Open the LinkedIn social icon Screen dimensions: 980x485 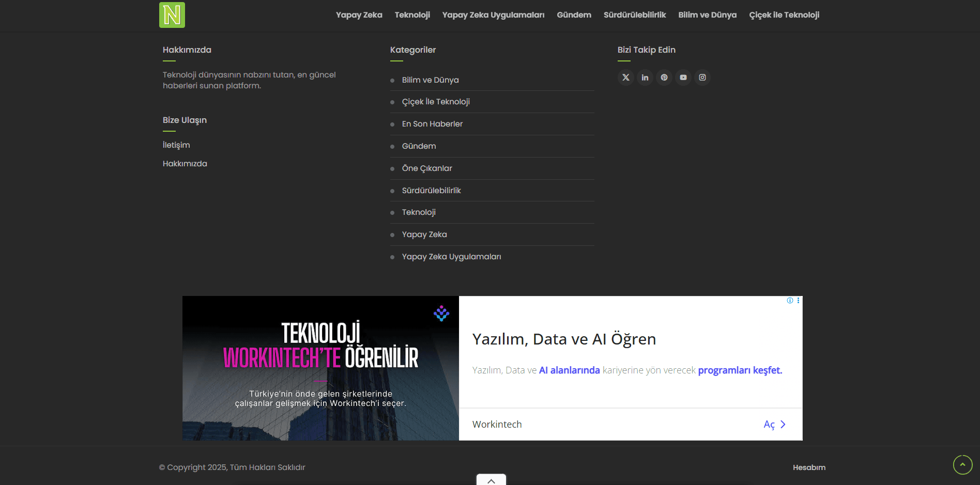pyautogui.click(x=645, y=77)
